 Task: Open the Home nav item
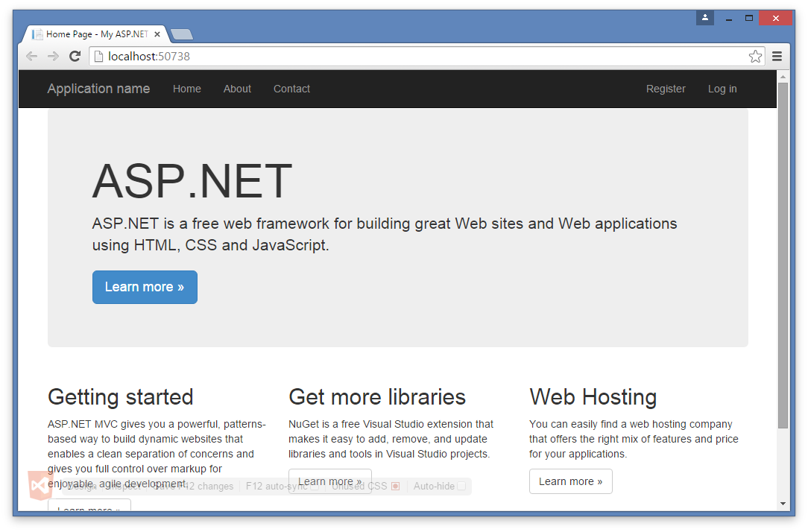point(186,89)
